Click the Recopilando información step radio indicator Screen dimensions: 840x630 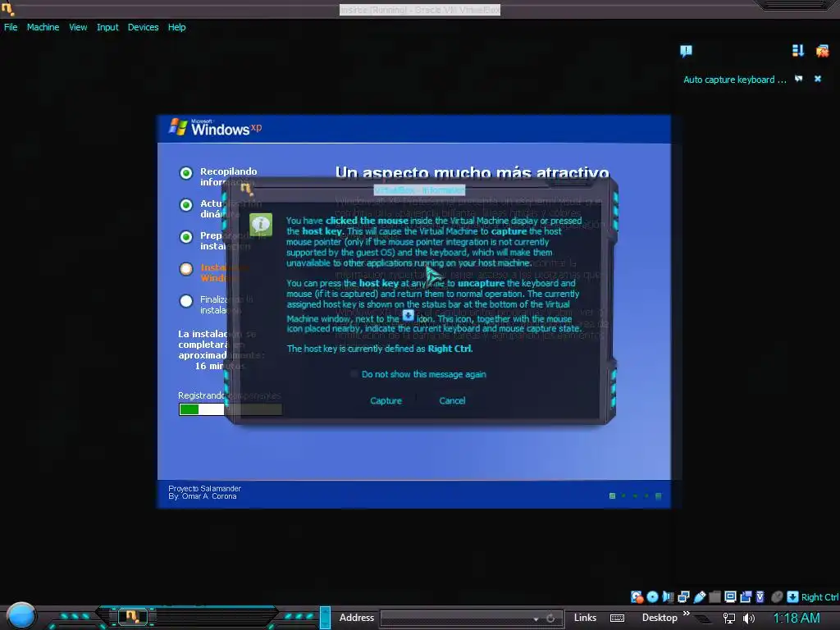click(x=186, y=173)
